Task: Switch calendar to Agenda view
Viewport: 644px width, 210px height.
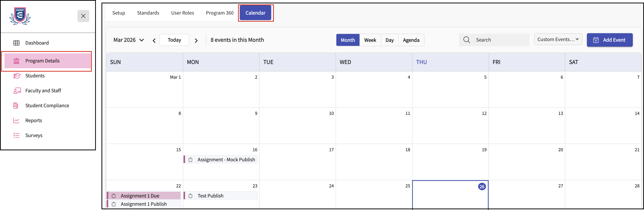Action: click(411, 40)
